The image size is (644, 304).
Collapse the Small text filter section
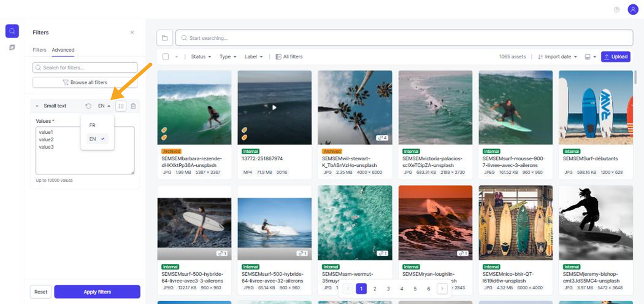(x=38, y=106)
